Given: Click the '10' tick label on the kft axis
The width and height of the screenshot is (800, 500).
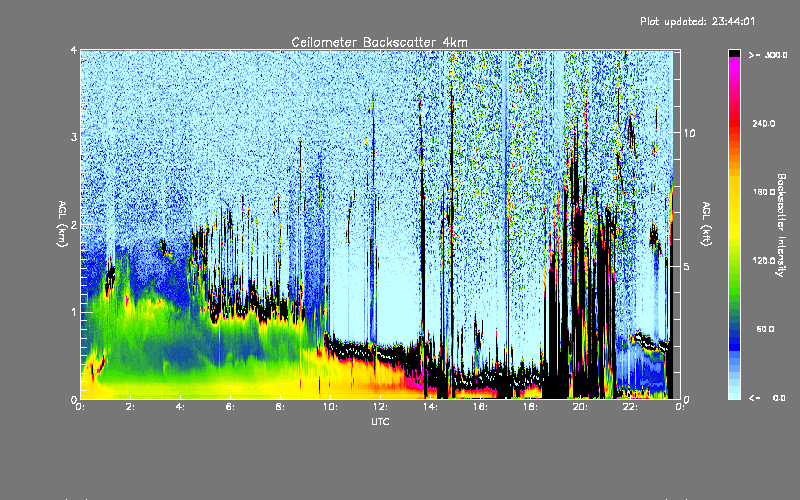Looking at the screenshot, I should click(x=689, y=133).
